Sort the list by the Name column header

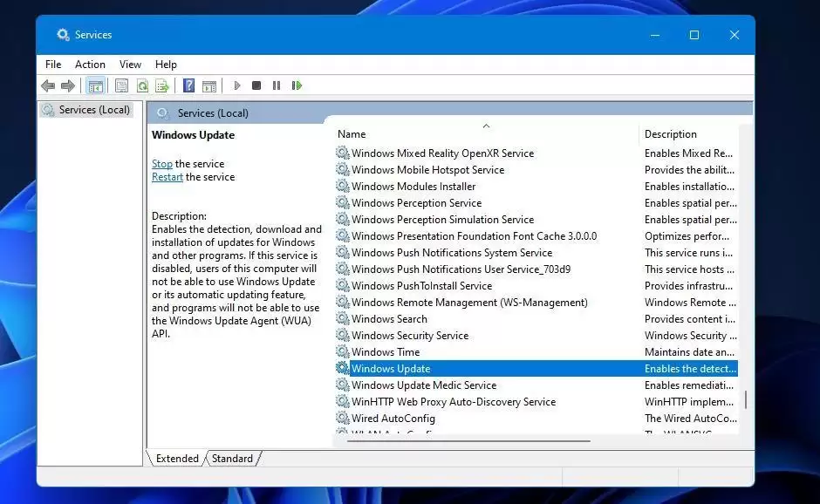485,133
